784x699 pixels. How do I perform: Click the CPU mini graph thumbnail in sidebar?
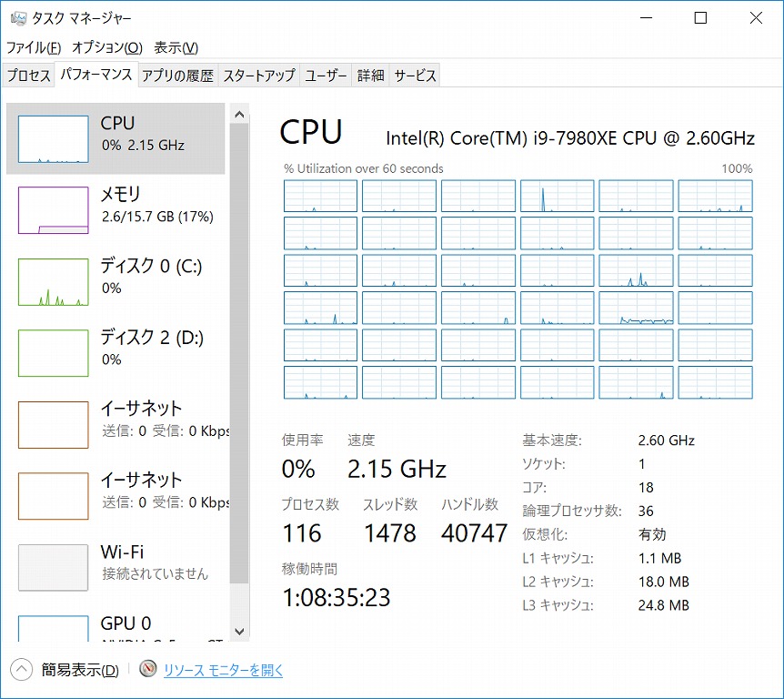[53, 138]
